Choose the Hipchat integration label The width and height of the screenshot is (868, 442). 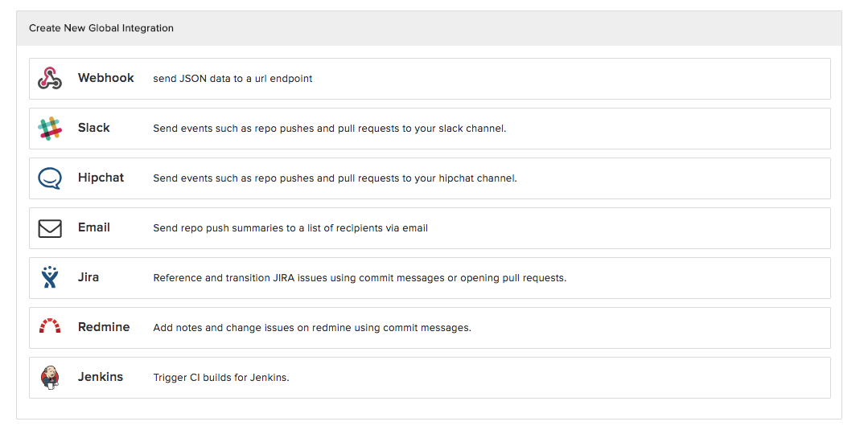(101, 178)
